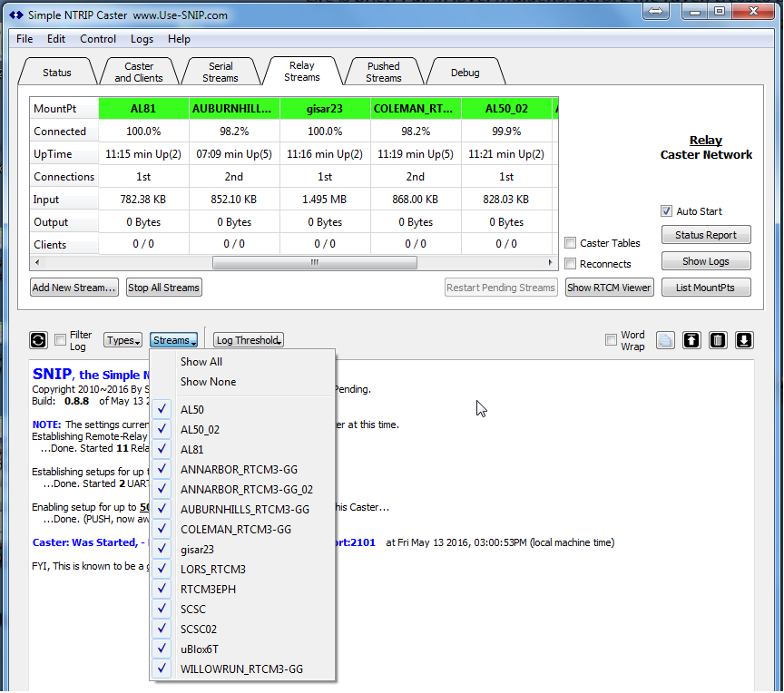The image size is (784, 693).
Task: Click the copy log page icon
Action: 665,340
